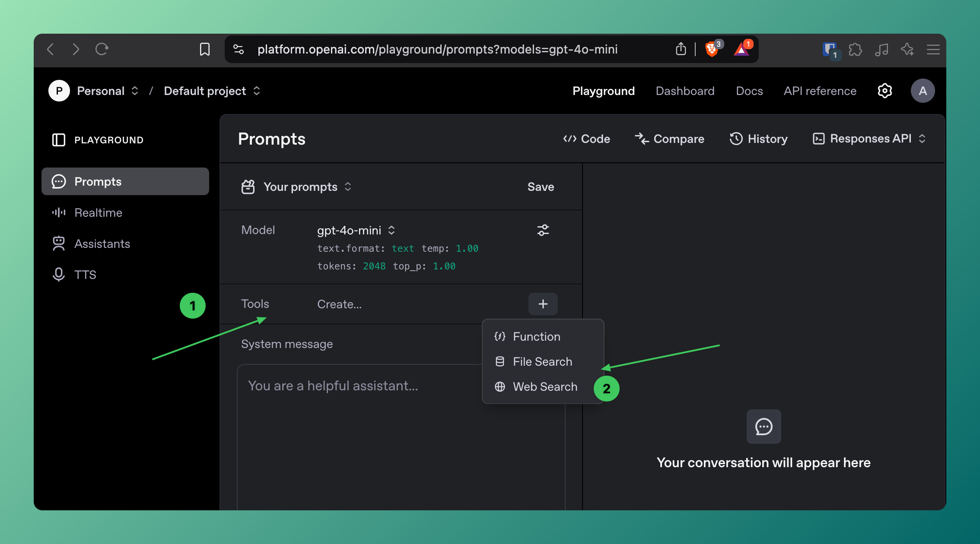Click the plus button to add a tool
The height and width of the screenshot is (544, 980).
543,304
